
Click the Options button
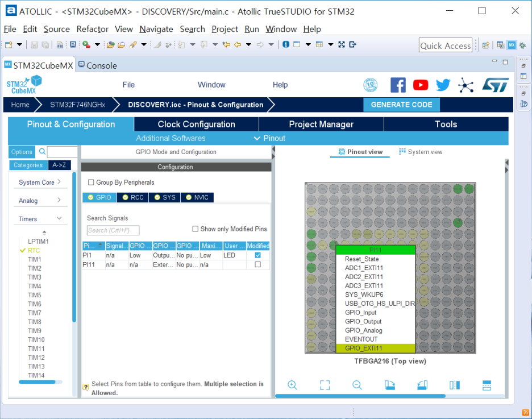pyautogui.click(x=22, y=152)
